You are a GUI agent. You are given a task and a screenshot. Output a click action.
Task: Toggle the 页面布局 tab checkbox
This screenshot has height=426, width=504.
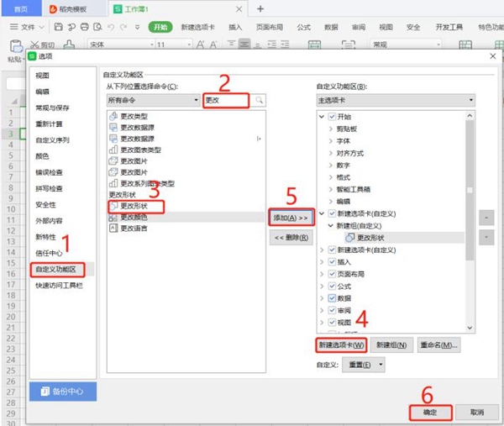click(331, 274)
